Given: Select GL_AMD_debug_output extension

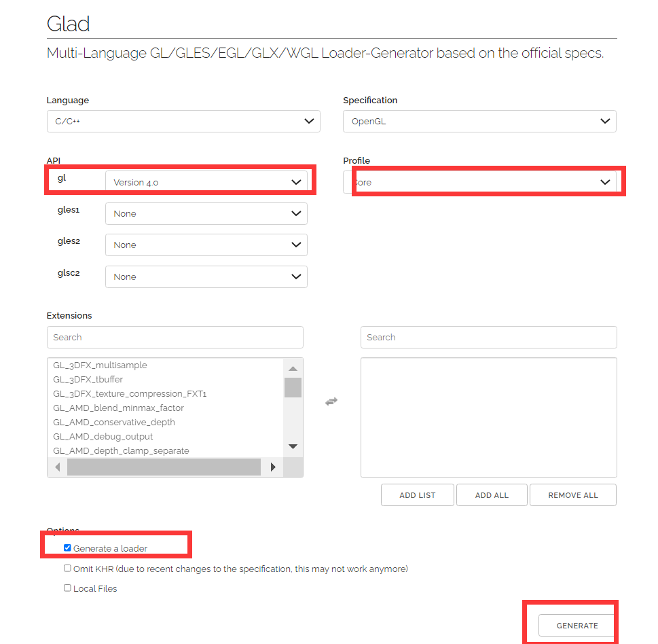Looking at the screenshot, I should [x=103, y=437].
